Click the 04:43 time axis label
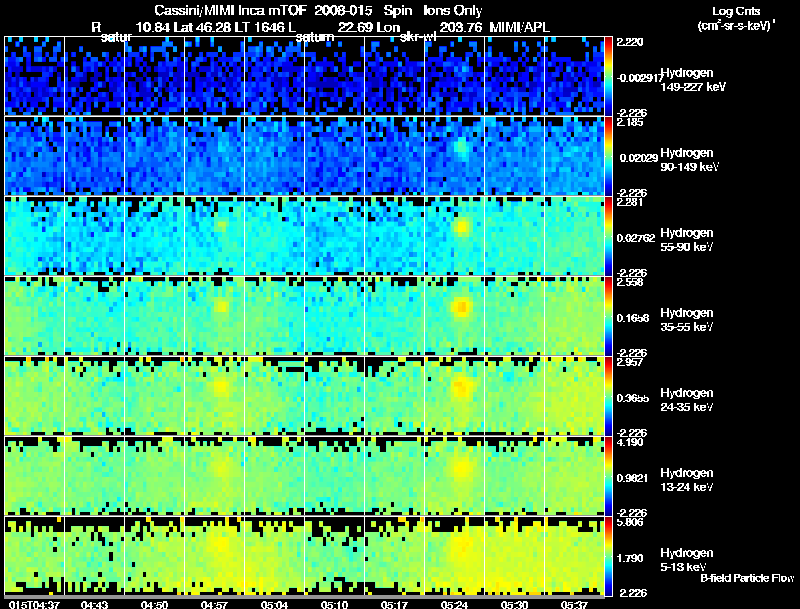Screen dimensions: 800x609 94,605
